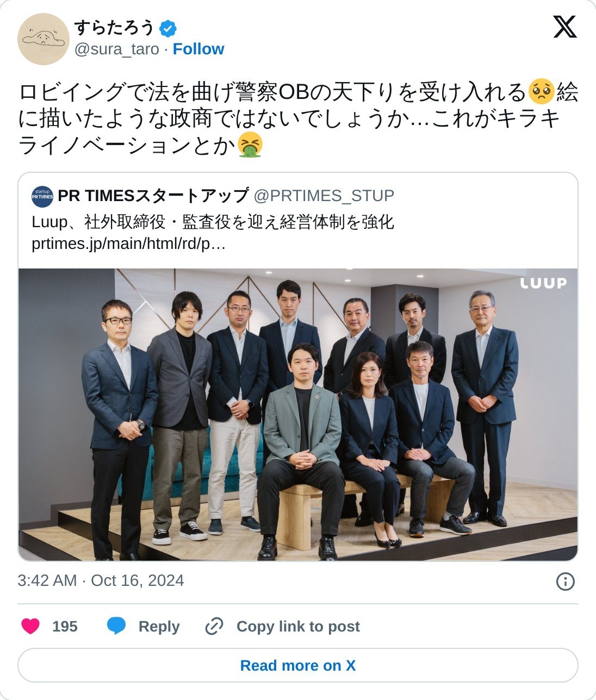Open the prtimes.jp article link
This screenshot has width=596, height=700.
point(128,243)
